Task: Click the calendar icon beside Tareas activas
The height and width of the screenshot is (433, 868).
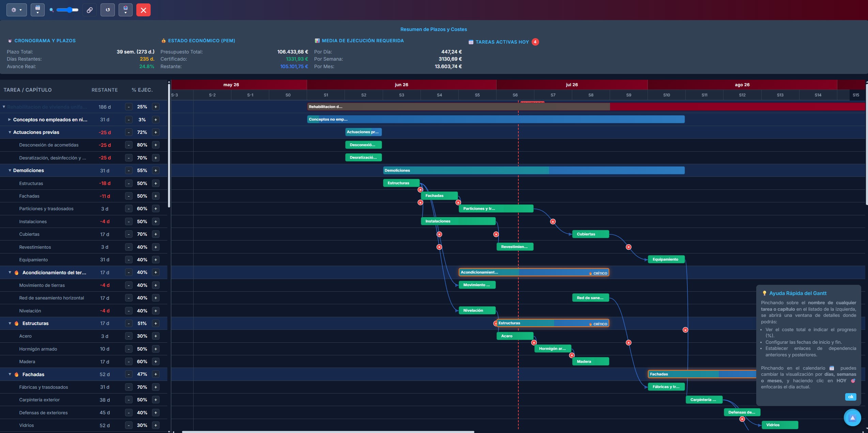Action: 471,42
